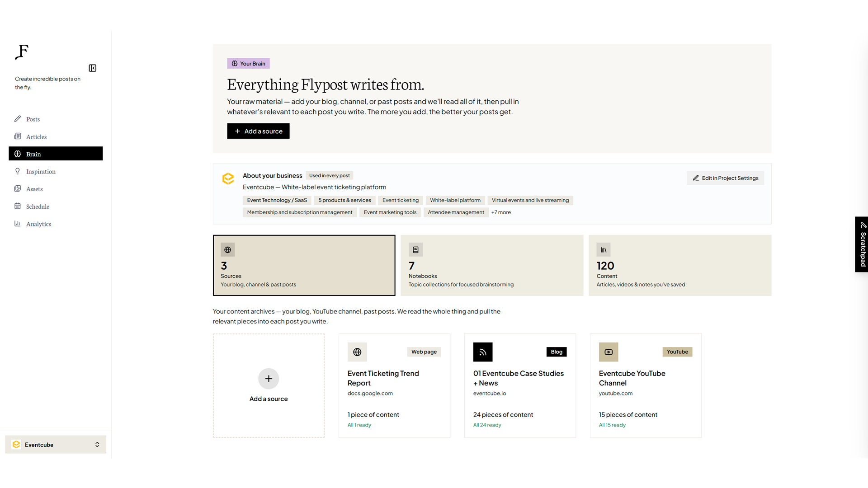Click the Inspiration lightbulb icon
The image size is (868, 488).
pyautogui.click(x=18, y=171)
